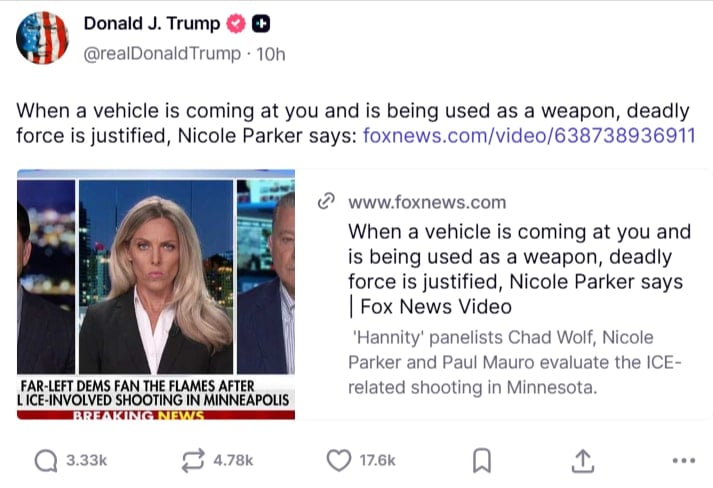Image resolution: width=713 pixels, height=488 pixels.
Task: Open www.foxnews.com domain in preview card
Action: tap(427, 202)
